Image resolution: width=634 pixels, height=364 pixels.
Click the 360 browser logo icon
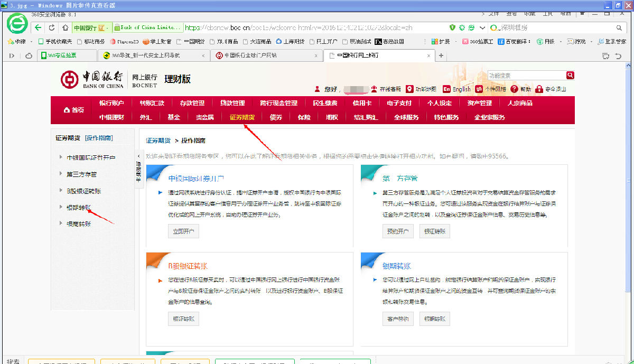(x=17, y=23)
